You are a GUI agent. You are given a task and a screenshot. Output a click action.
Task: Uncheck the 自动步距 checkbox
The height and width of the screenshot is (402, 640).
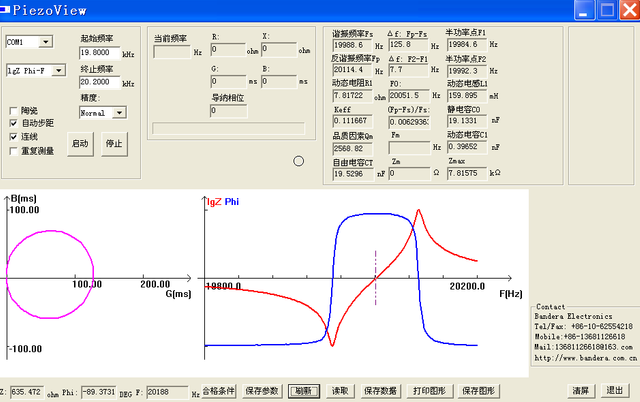[13, 122]
